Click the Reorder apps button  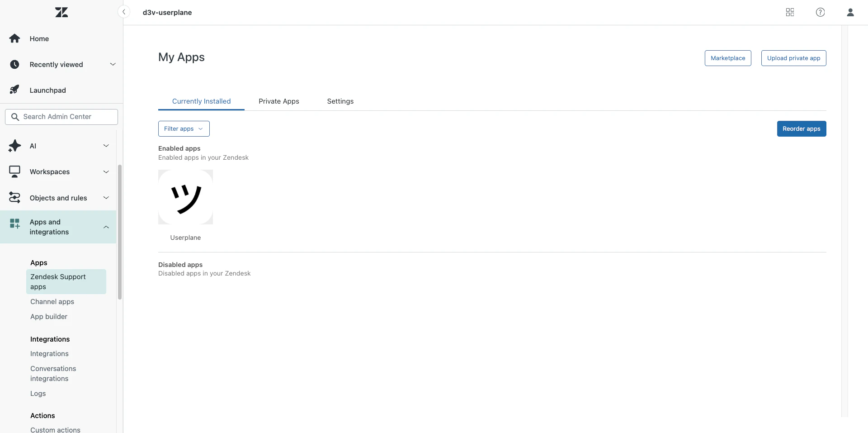(x=802, y=128)
